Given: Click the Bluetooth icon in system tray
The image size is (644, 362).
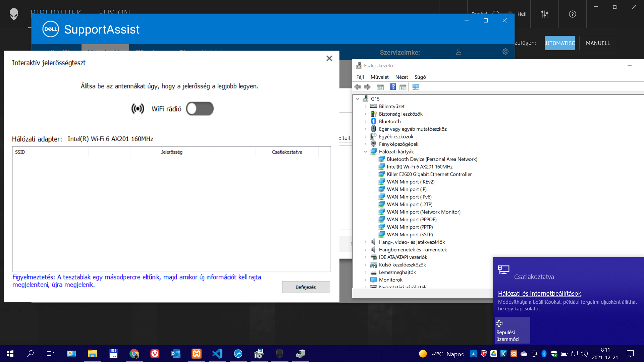Looking at the screenshot, I should (x=544, y=354).
